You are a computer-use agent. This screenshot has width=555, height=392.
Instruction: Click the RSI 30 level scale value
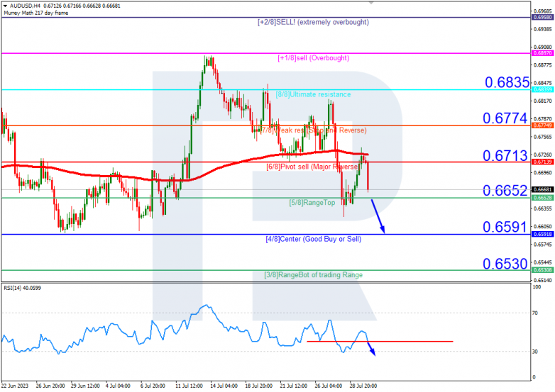tap(535, 352)
